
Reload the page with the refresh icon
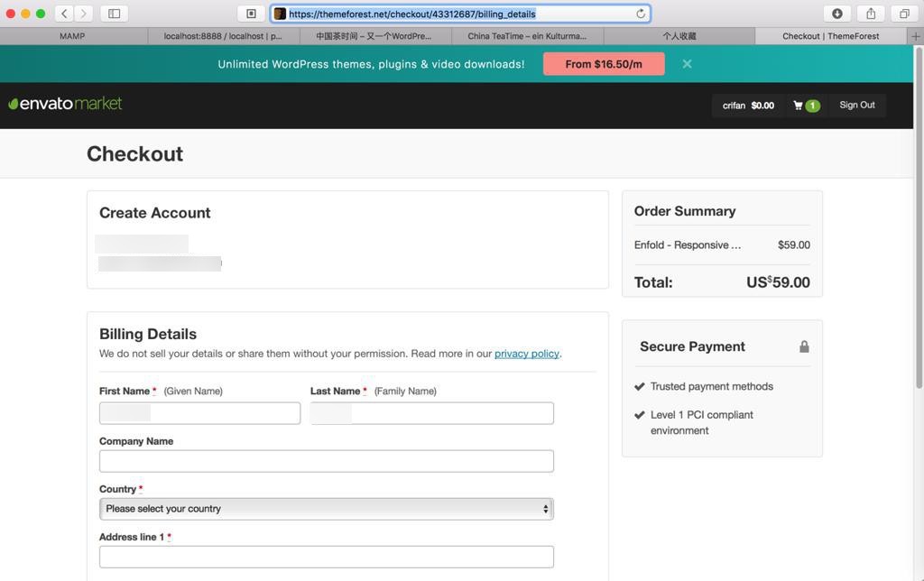pyautogui.click(x=641, y=14)
